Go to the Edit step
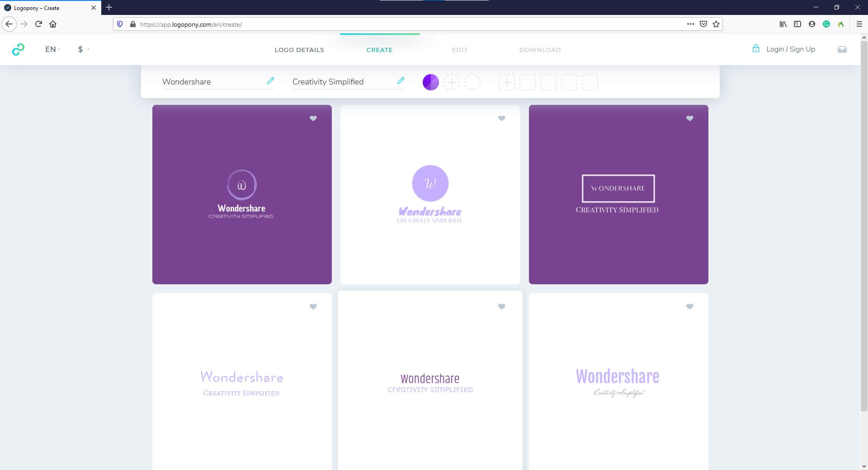Image resolution: width=868 pixels, height=470 pixels. click(x=460, y=50)
